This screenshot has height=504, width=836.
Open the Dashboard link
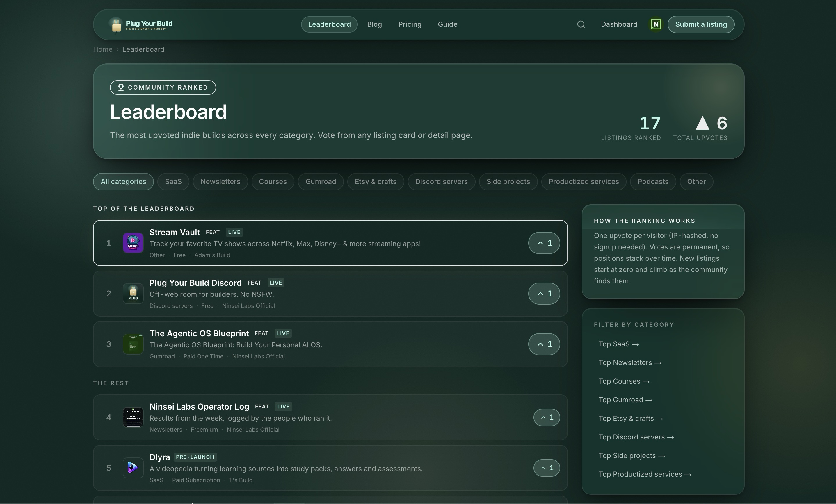coord(619,24)
